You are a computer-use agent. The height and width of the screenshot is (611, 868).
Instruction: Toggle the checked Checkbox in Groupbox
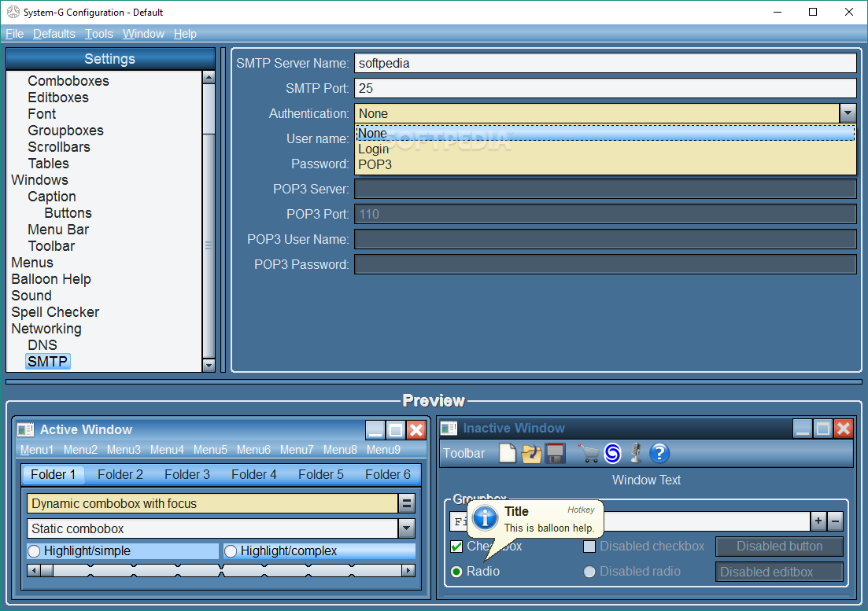pos(456,547)
